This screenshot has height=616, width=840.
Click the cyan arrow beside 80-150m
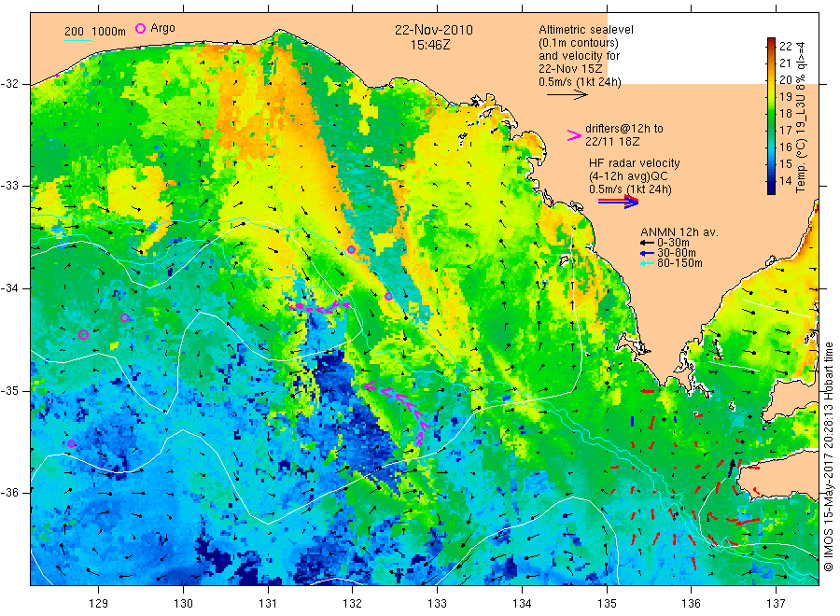click(647, 263)
